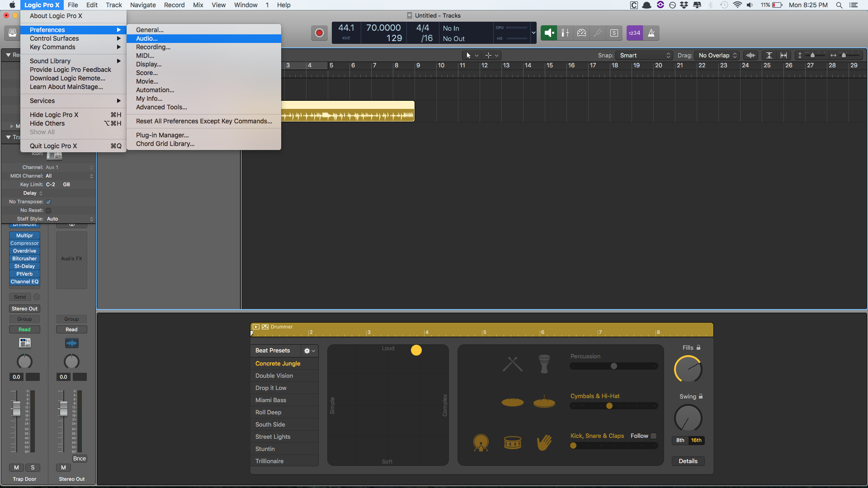Open the macOS Notification Center icon
The width and height of the screenshot is (868, 488).
pos(853,5)
